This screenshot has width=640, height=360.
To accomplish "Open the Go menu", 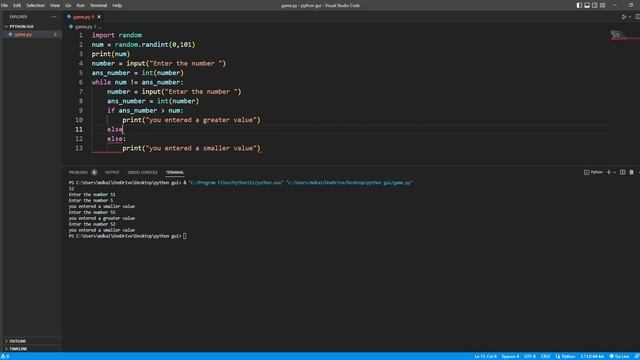I will 68,5.
